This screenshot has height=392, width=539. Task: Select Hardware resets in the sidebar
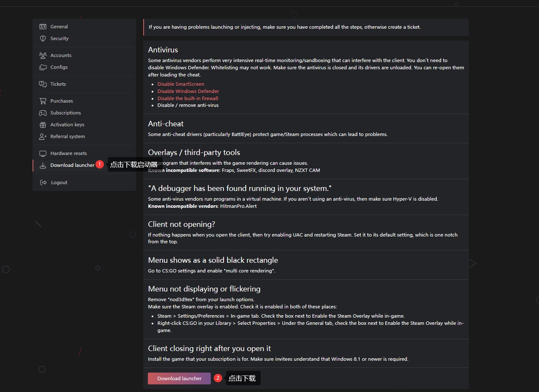pos(68,153)
